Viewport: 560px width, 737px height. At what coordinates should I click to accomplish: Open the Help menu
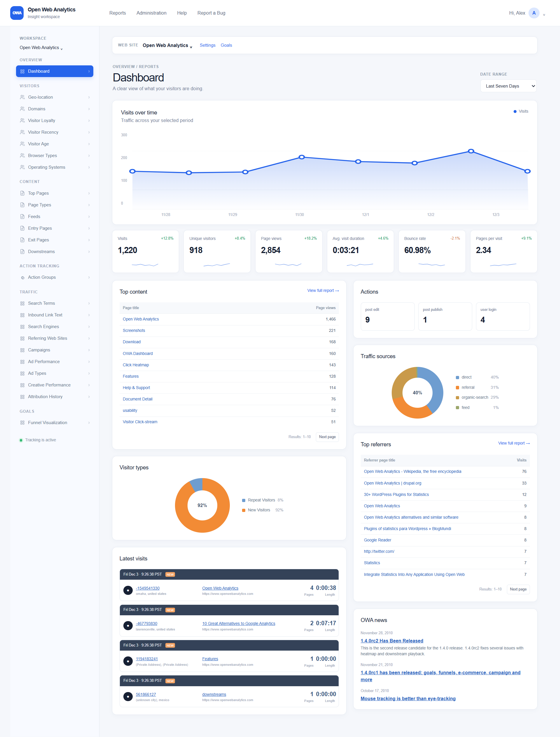(182, 13)
